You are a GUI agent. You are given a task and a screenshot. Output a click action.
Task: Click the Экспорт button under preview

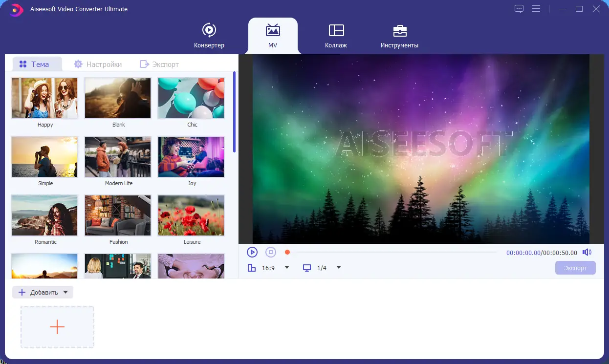[575, 268]
